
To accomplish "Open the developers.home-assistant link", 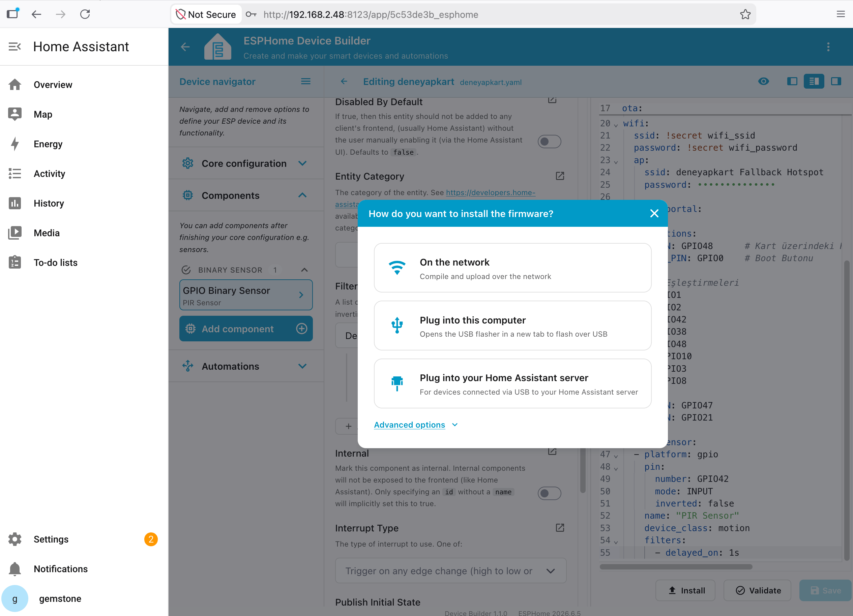I will (x=490, y=192).
